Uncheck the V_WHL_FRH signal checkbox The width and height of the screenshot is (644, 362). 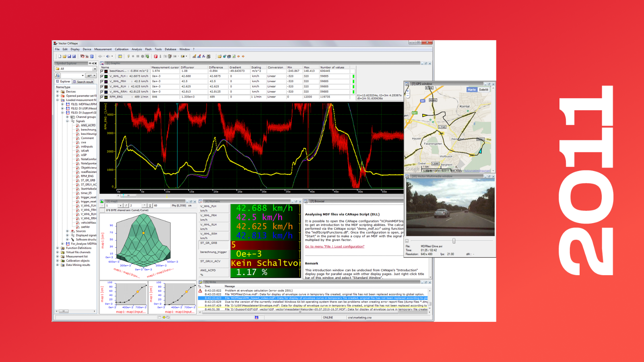pos(102,81)
